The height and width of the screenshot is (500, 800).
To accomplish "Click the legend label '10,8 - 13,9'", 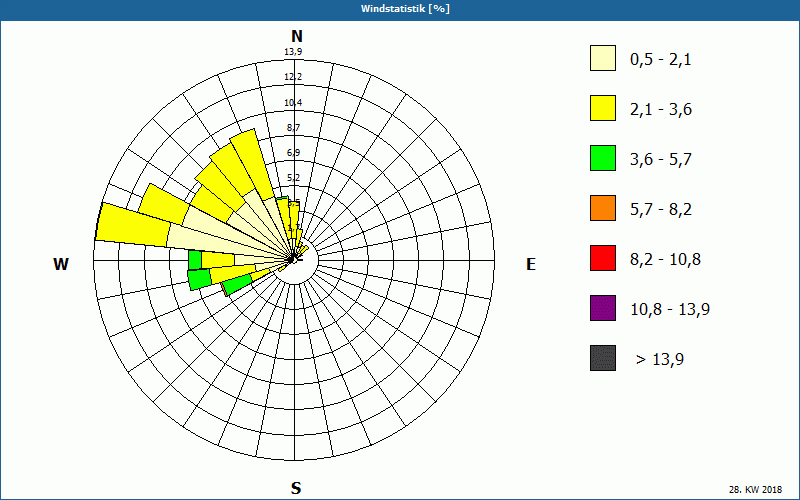I will coord(670,310).
